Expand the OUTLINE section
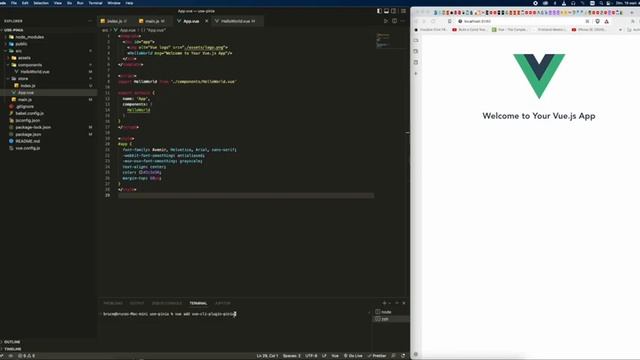Image resolution: width=640 pixels, height=360 pixels. 12,342
